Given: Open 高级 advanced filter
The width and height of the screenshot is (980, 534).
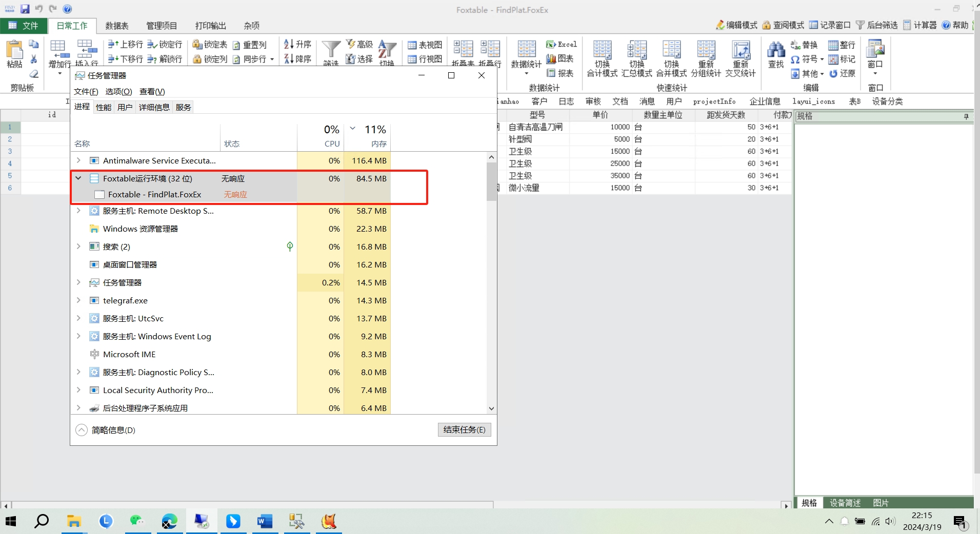Looking at the screenshot, I should [359, 45].
